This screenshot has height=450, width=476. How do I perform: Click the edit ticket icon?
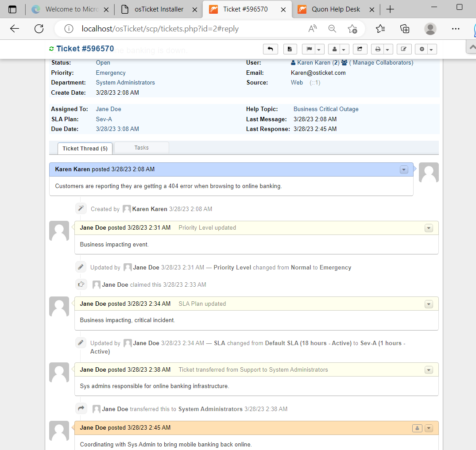coord(404,49)
